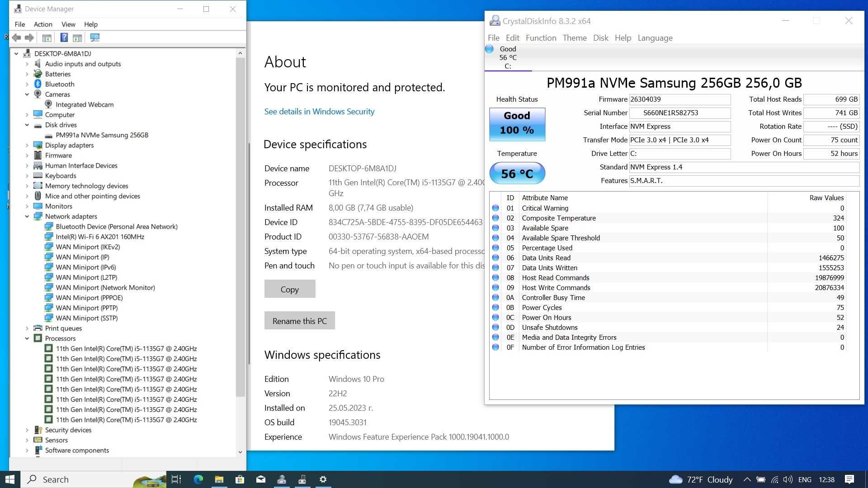Open See details in Windows Security link

click(x=319, y=112)
